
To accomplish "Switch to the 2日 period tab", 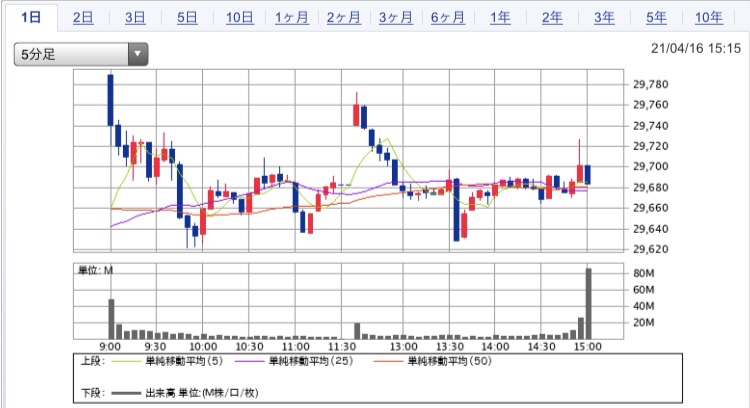I will 83,18.
